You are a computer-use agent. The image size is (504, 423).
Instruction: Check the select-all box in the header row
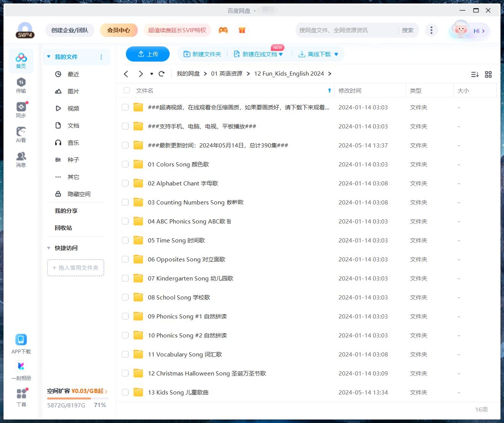pyautogui.click(x=126, y=90)
